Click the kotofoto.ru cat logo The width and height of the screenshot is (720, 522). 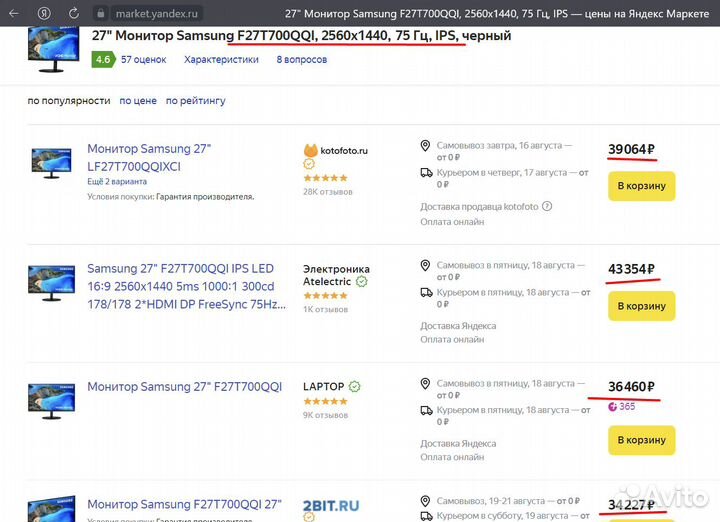click(310, 151)
